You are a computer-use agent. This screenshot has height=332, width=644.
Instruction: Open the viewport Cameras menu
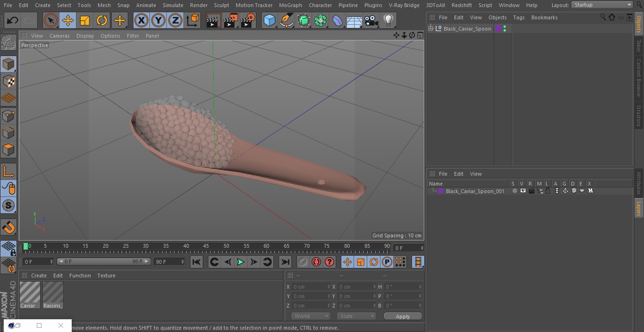tap(59, 36)
